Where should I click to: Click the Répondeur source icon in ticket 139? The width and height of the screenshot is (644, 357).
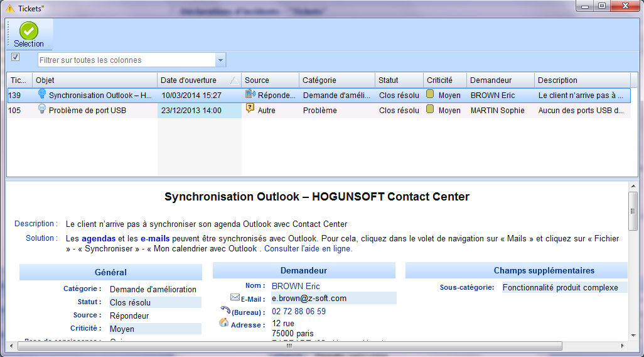250,94
